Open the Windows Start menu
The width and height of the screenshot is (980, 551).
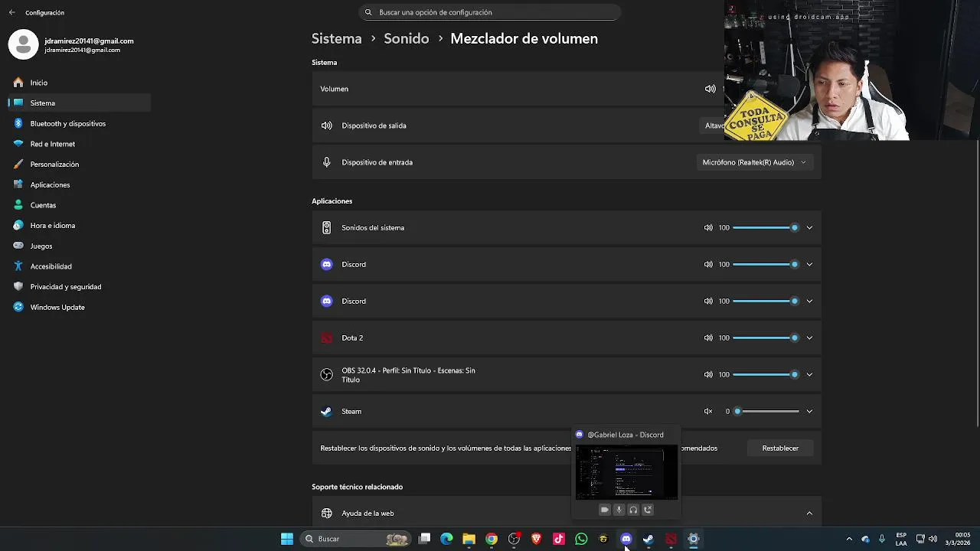coord(287,539)
